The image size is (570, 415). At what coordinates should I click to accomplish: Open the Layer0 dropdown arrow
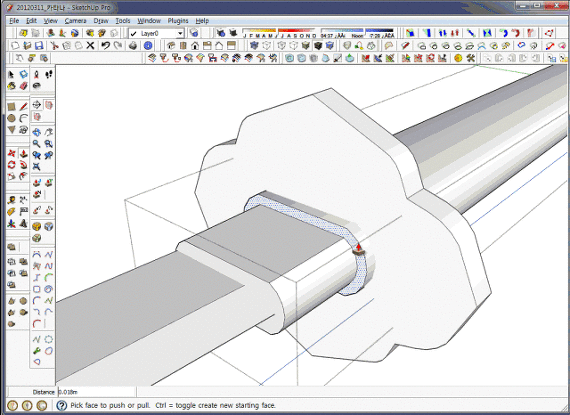tap(180, 33)
